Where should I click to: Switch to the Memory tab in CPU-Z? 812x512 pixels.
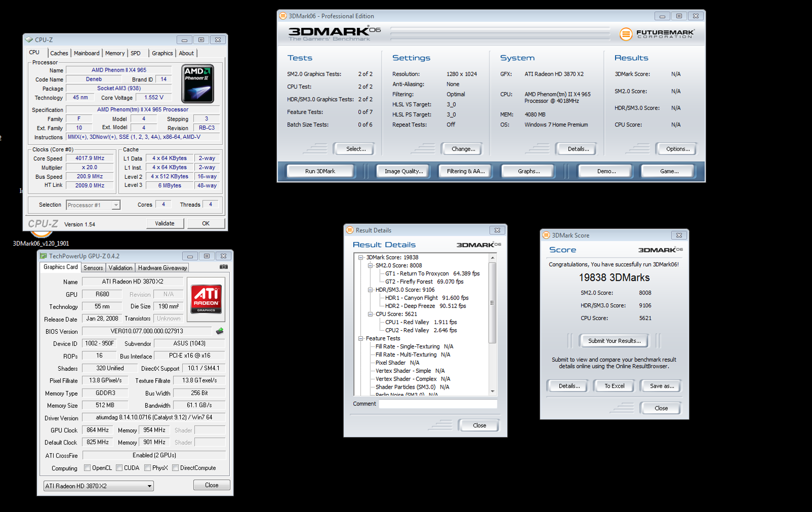(x=115, y=53)
